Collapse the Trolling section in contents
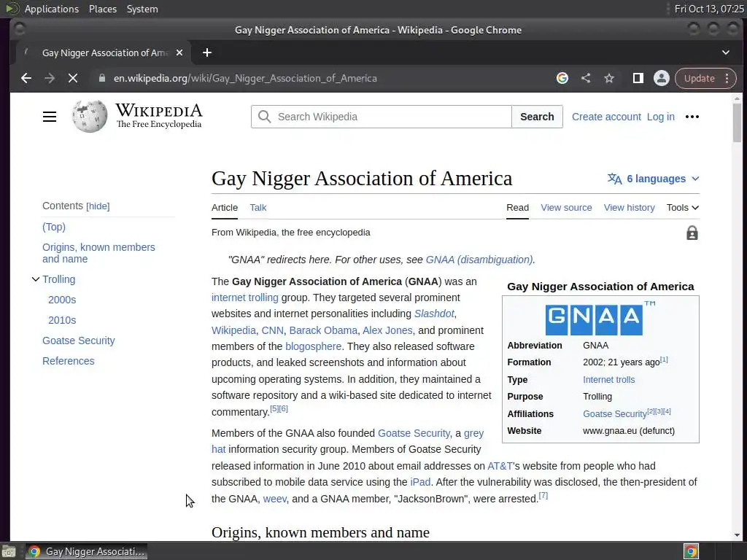Image resolution: width=747 pixels, height=560 pixels. click(36, 279)
